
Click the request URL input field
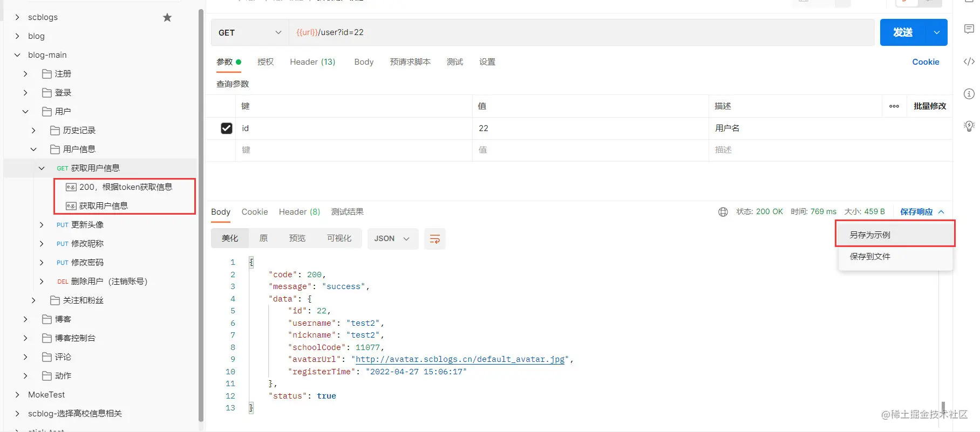(x=582, y=32)
